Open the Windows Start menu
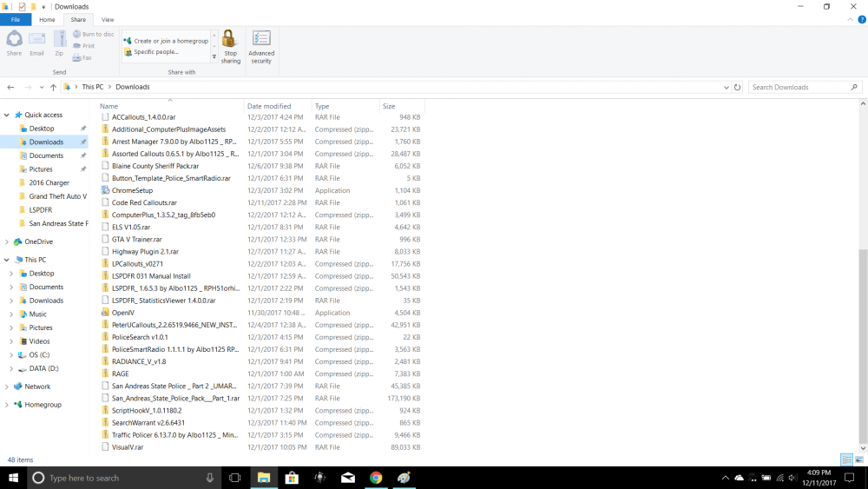Screen dimensions: 868x489 tap(13, 478)
